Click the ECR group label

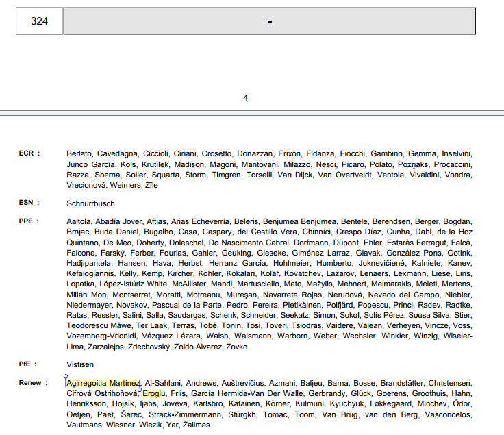click(29, 153)
